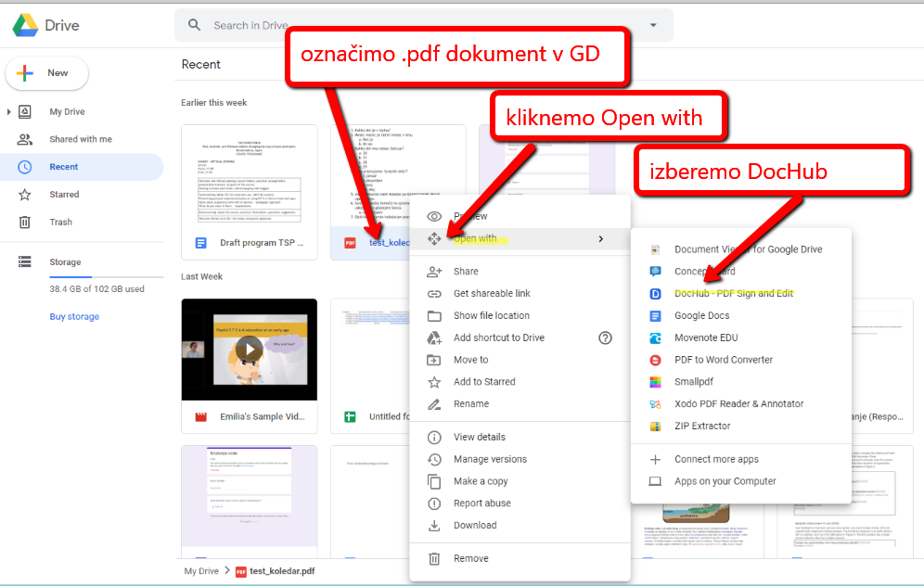This screenshot has height=586, width=924.
Task: Open the search options dropdown arrow
Action: pos(653,25)
